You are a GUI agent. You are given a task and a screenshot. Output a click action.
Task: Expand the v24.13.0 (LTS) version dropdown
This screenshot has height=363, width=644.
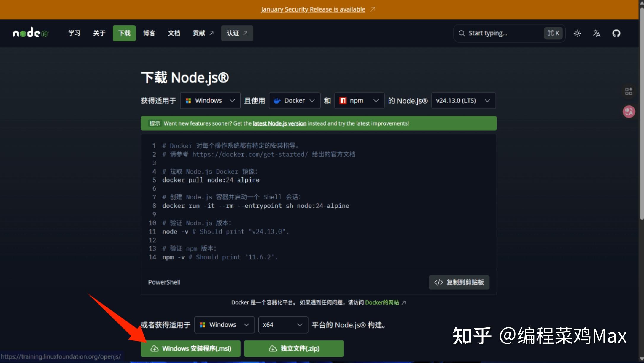tap(463, 101)
